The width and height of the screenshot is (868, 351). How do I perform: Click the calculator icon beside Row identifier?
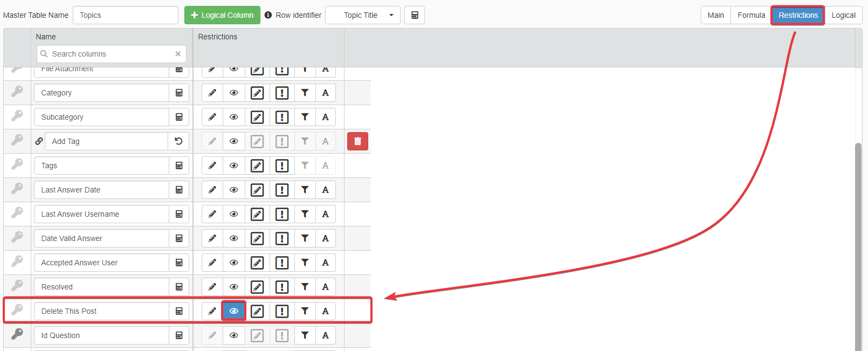415,15
